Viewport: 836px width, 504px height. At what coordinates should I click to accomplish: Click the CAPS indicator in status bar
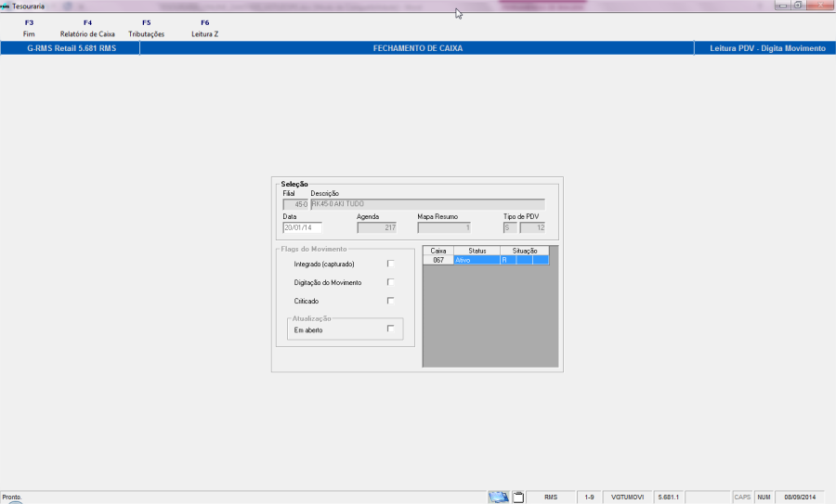(742, 498)
